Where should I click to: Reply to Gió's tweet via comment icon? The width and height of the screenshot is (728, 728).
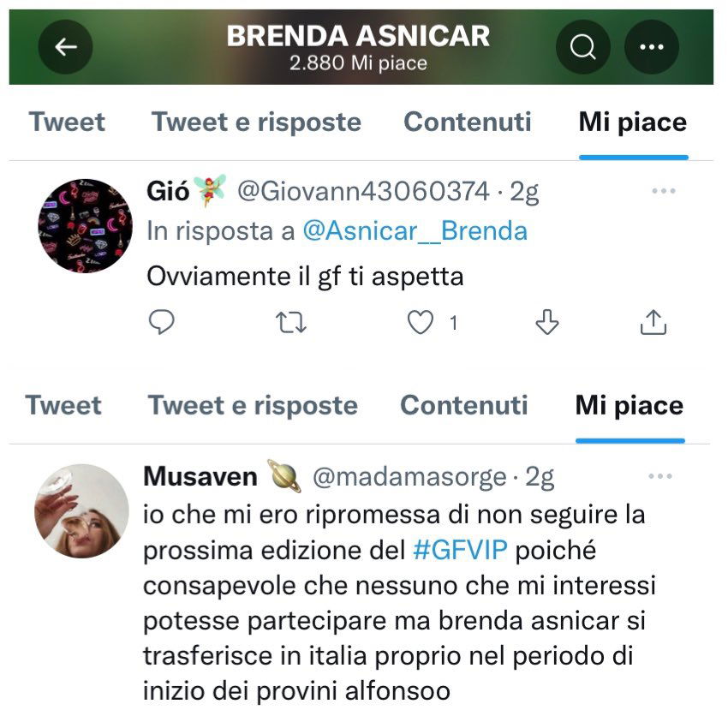tap(161, 322)
